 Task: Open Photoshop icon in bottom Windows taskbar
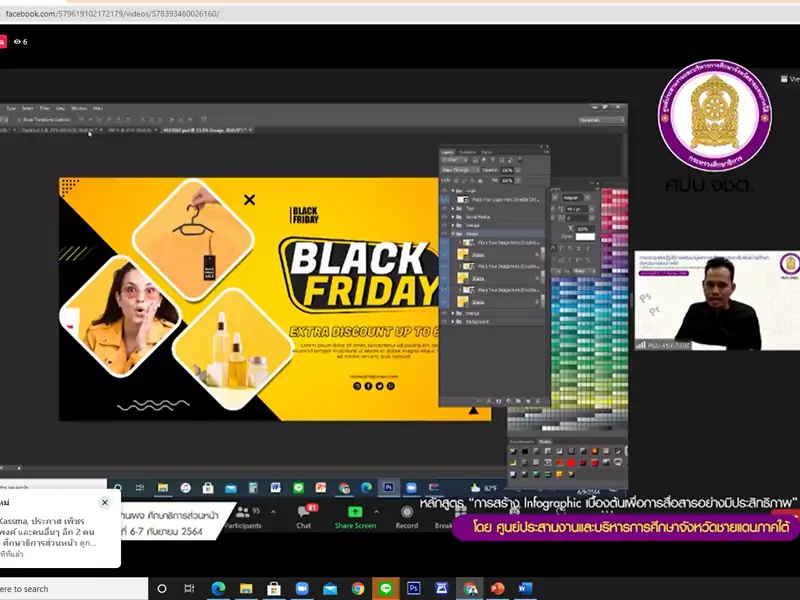[413, 588]
